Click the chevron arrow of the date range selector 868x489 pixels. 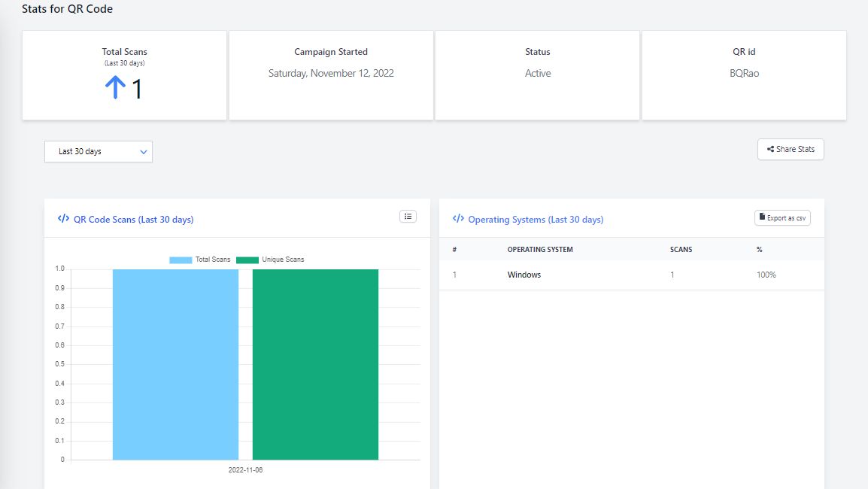tap(144, 152)
